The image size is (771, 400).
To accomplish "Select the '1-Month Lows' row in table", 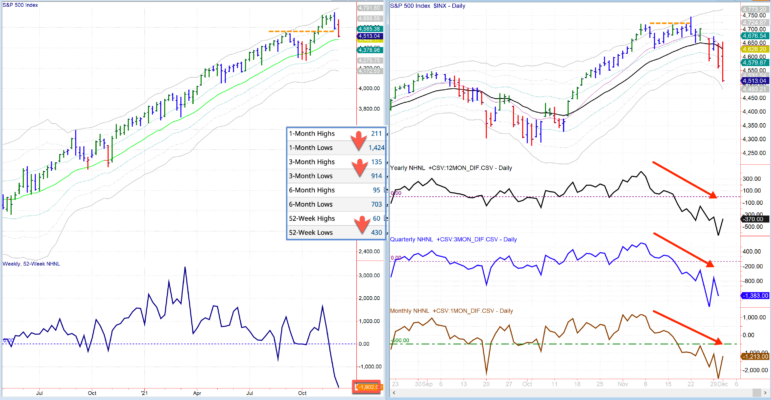I will 336,148.
